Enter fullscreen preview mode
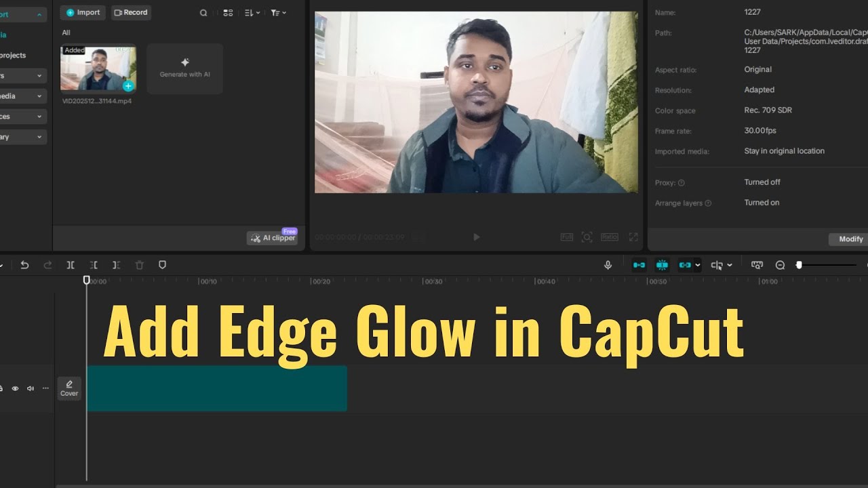 633,237
